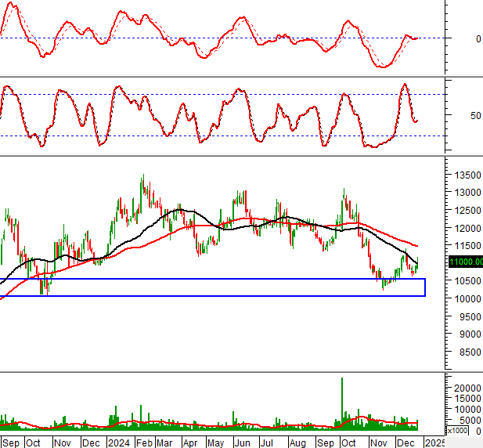Select the 8500 price level label
This screenshot has height=448, width=483.
pos(465,353)
